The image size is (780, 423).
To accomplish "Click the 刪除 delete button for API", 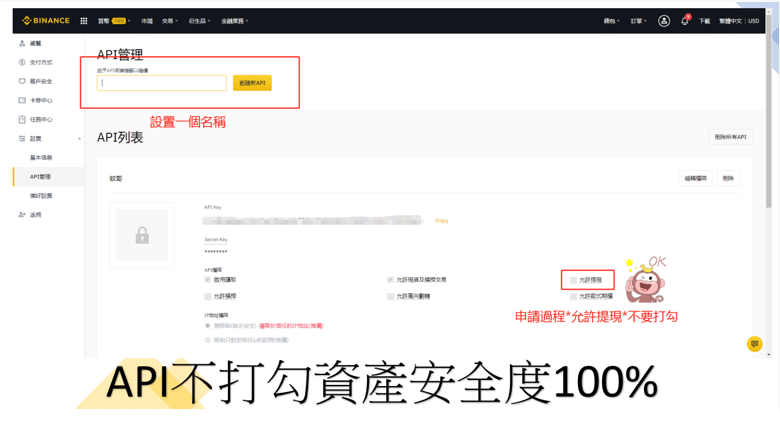I will pos(728,178).
